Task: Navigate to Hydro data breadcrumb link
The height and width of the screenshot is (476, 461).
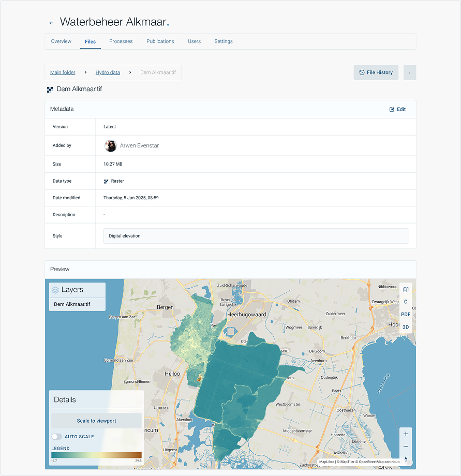Action: coord(108,72)
